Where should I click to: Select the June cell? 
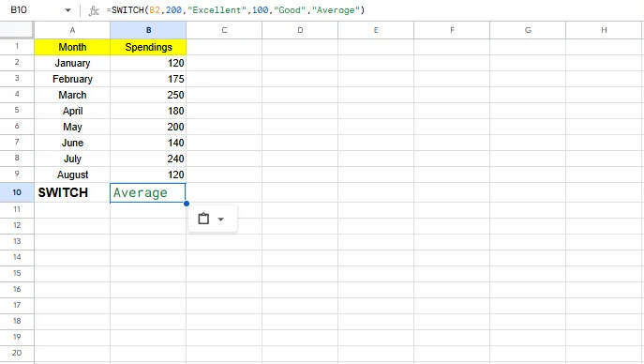click(72, 143)
